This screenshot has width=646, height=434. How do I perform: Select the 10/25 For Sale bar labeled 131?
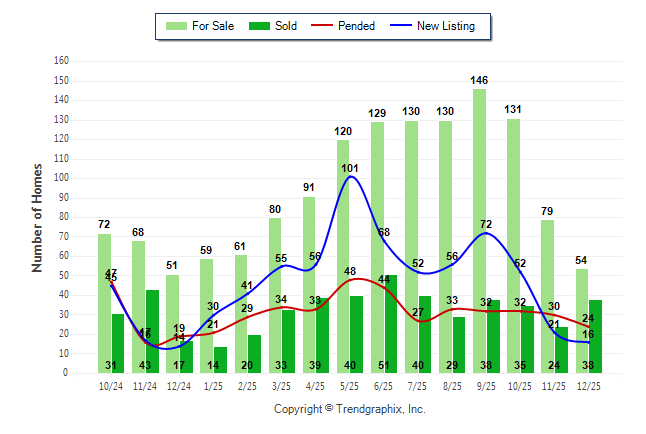[514, 245]
